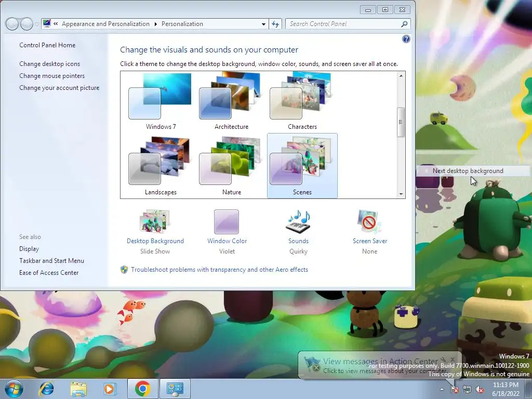Click the search magnifier icon
The image size is (532, 399).
pos(404,24)
